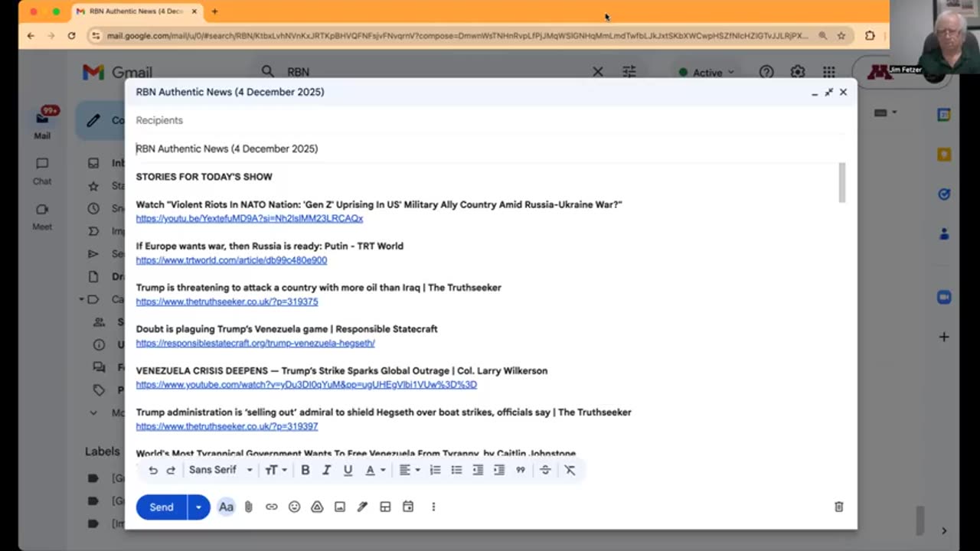Choose a layout for the email
The width and height of the screenshot is (980, 551).
(x=385, y=507)
